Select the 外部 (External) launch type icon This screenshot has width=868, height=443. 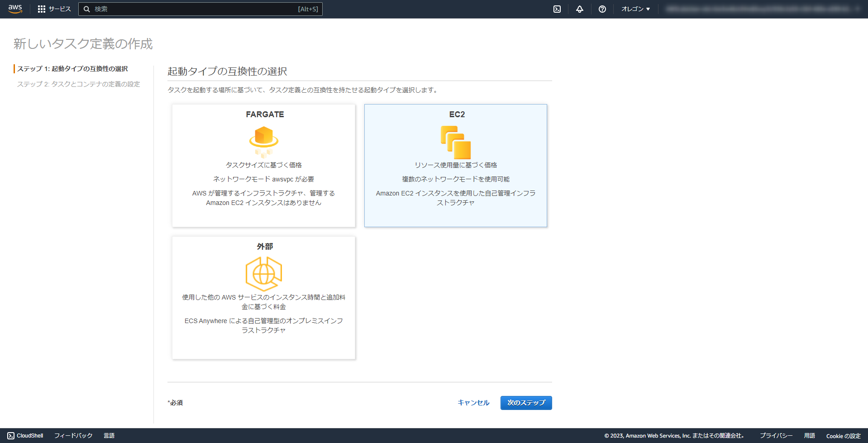pos(263,273)
